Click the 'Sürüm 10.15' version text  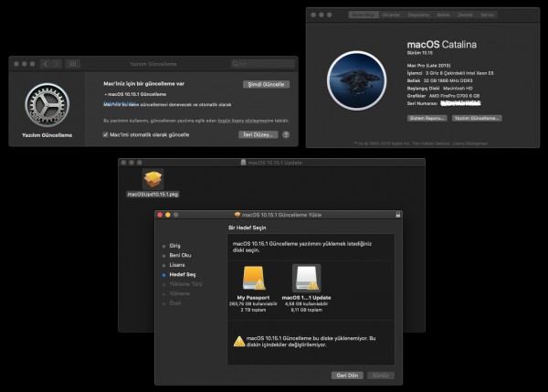(x=420, y=53)
